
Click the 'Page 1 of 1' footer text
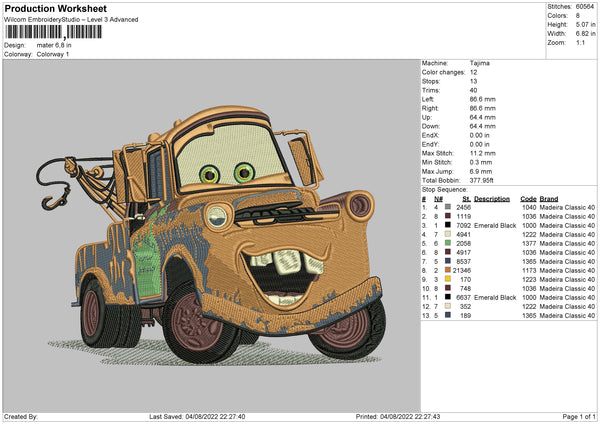pyautogui.click(x=579, y=416)
